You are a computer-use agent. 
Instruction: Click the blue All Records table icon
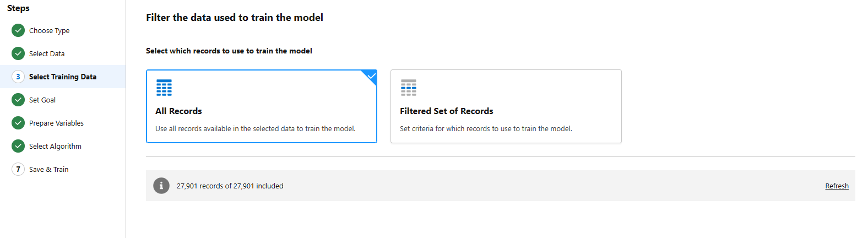pyautogui.click(x=164, y=88)
